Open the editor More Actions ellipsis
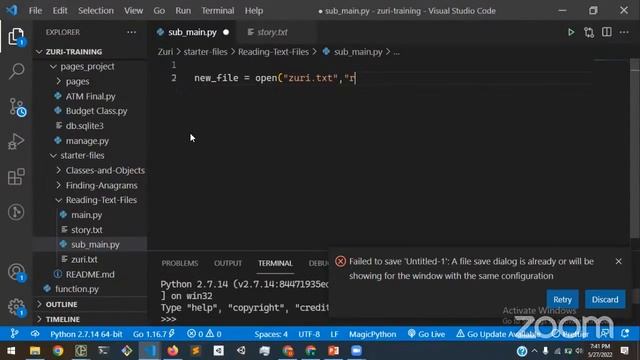This screenshot has height=360, width=640. click(x=624, y=32)
